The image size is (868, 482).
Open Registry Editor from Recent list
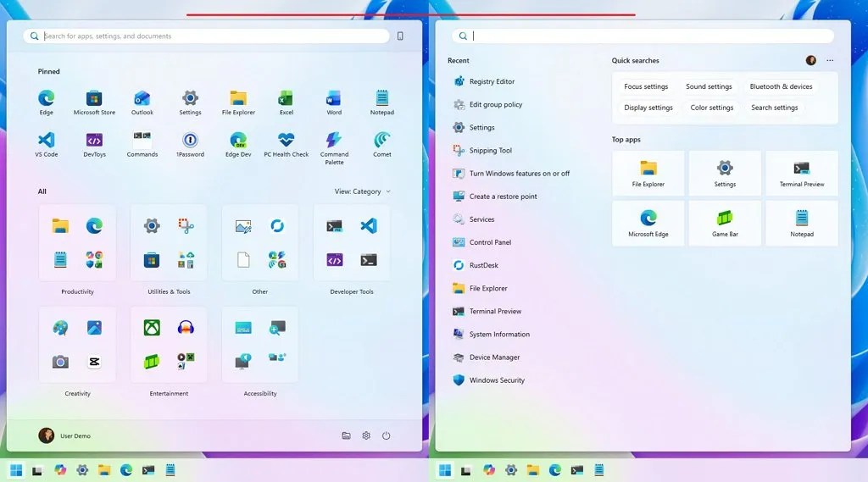click(484, 81)
